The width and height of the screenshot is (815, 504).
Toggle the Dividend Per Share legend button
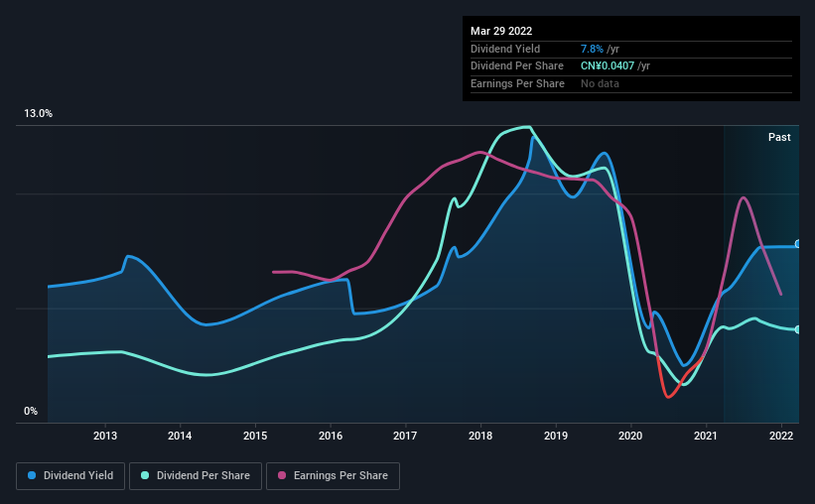pyautogui.click(x=196, y=476)
